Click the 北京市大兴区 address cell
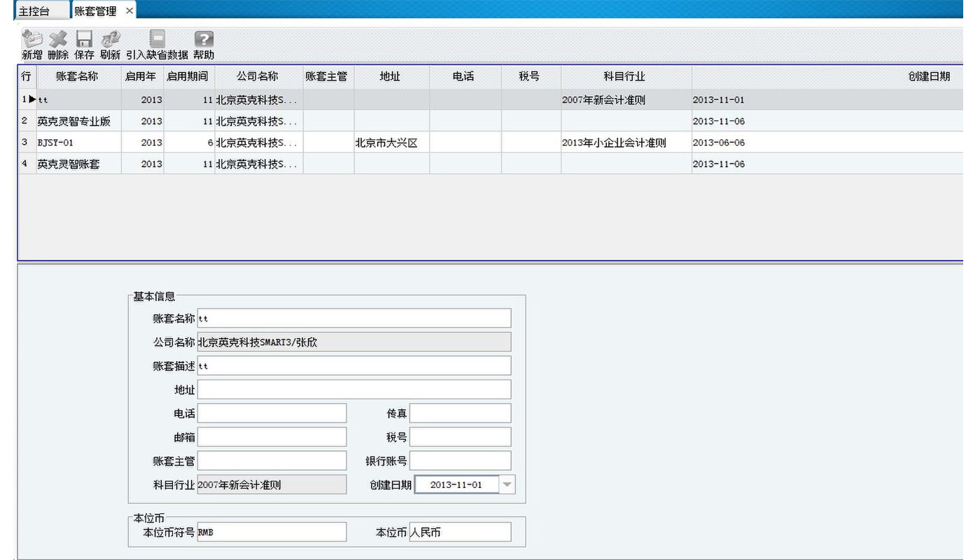This screenshot has width=980, height=560. [391, 143]
